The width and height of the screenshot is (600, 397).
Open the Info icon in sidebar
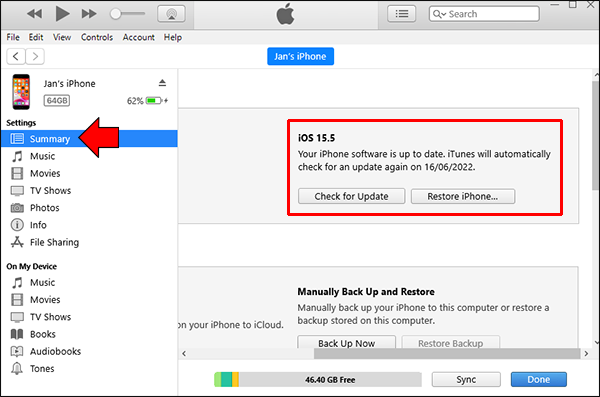(17, 225)
